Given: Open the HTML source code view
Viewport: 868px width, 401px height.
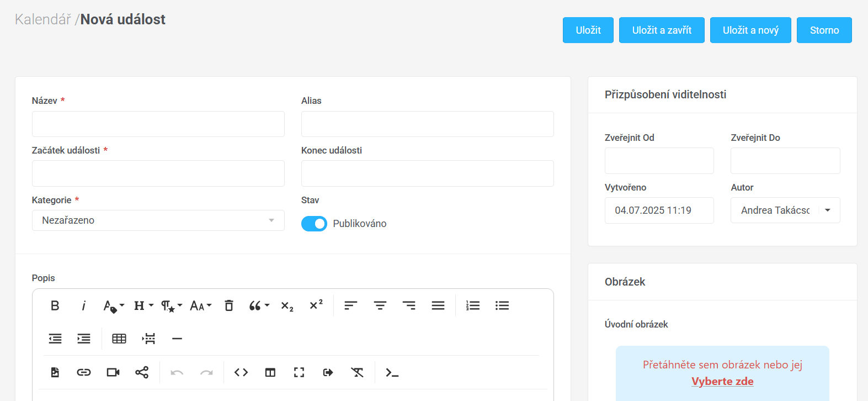Looking at the screenshot, I should coord(241,372).
